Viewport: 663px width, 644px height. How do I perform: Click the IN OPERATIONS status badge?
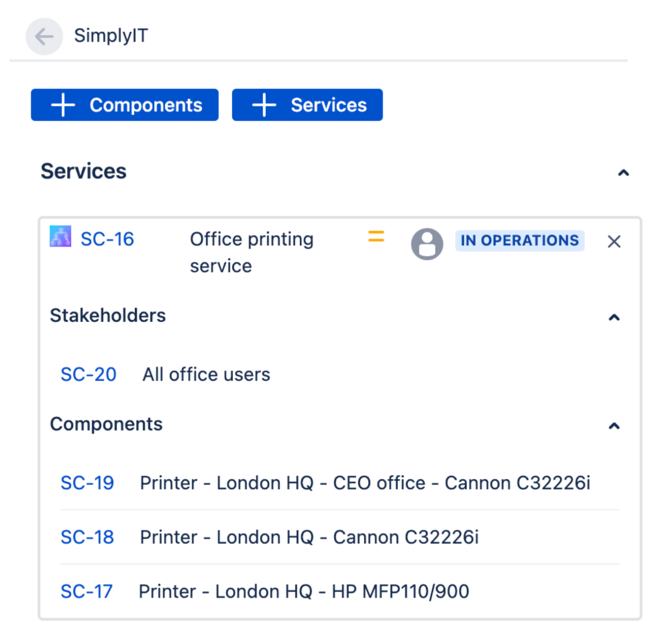[520, 240]
